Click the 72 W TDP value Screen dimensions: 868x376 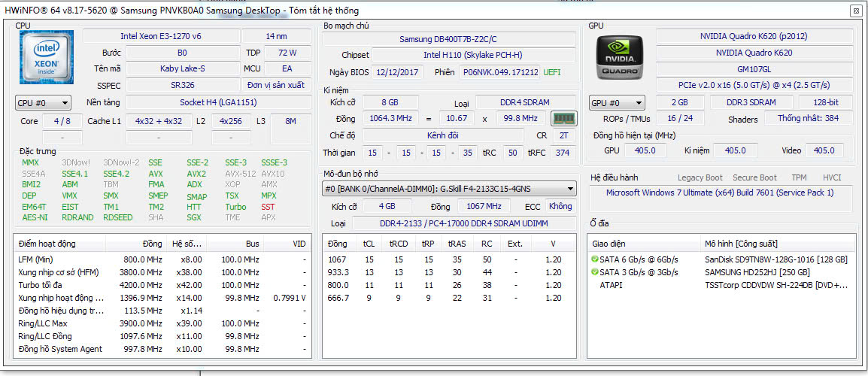tap(287, 53)
